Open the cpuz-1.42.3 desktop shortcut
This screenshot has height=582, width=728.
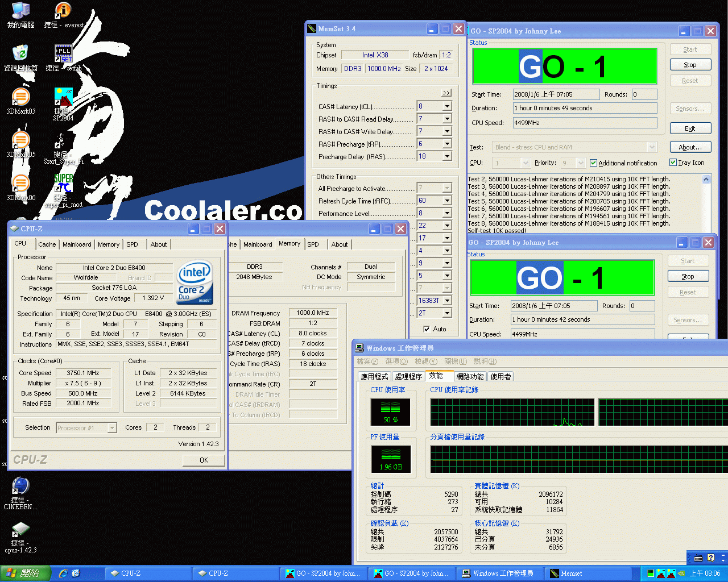click(20, 538)
